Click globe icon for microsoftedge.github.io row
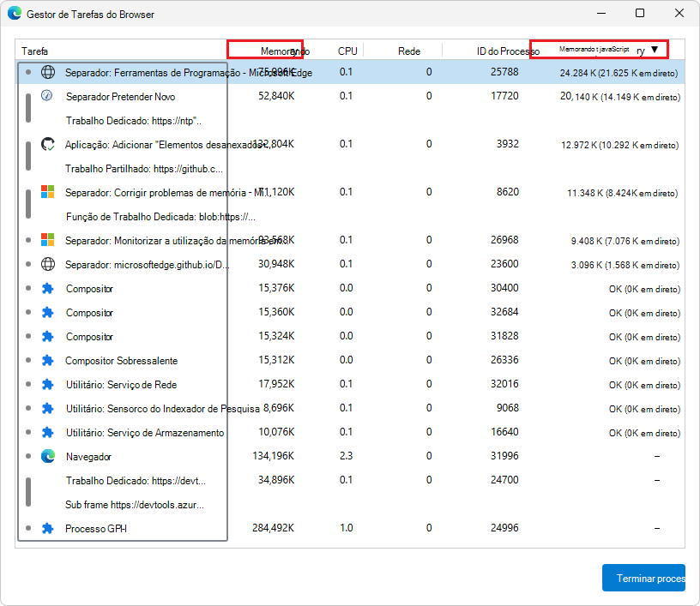Viewport: 700px width, 606px height. point(48,264)
